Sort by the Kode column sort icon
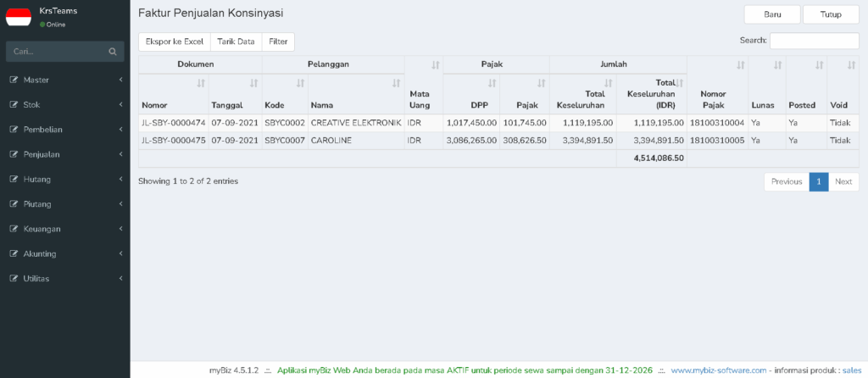The image size is (868, 378). pos(300,84)
